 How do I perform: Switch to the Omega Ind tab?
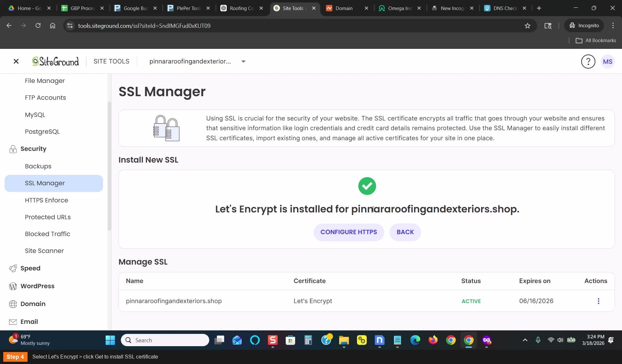coord(400,8)
